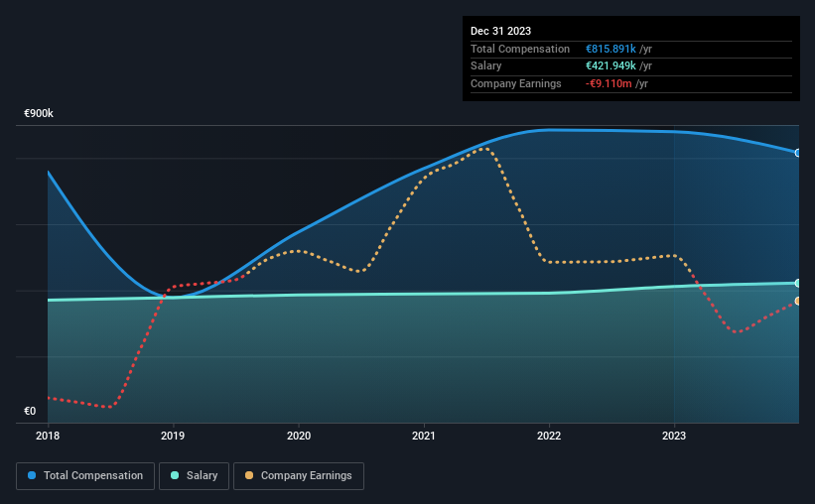This screenshot has height=504, width=815.
Task: Click the 2018 x-axis label
Action: pyautogui.click(x=48, y=436)
